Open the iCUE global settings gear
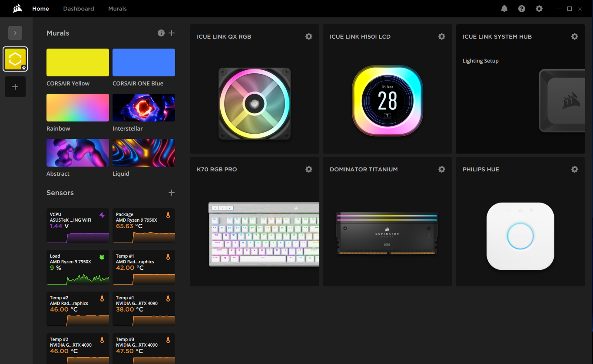The width and height of the screenshot is (593, 364). [x=539, y=8]
